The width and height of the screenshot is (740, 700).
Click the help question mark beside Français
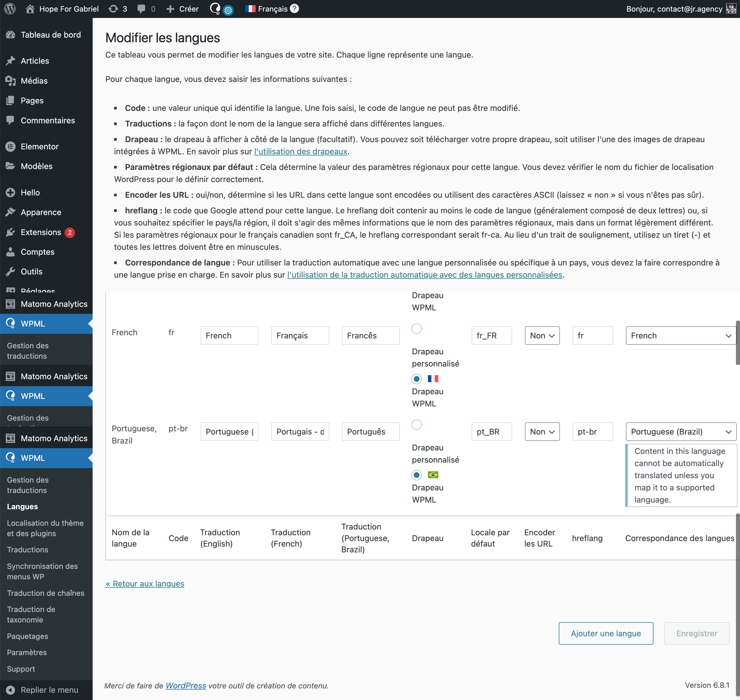pyautogui.click(x=294, y=8)
